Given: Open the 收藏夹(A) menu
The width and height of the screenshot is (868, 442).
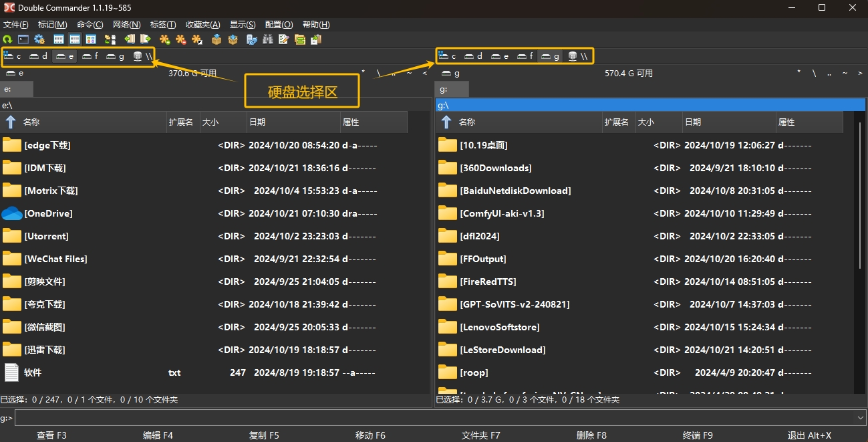Looking at the screenshot, I should (203, 25).
